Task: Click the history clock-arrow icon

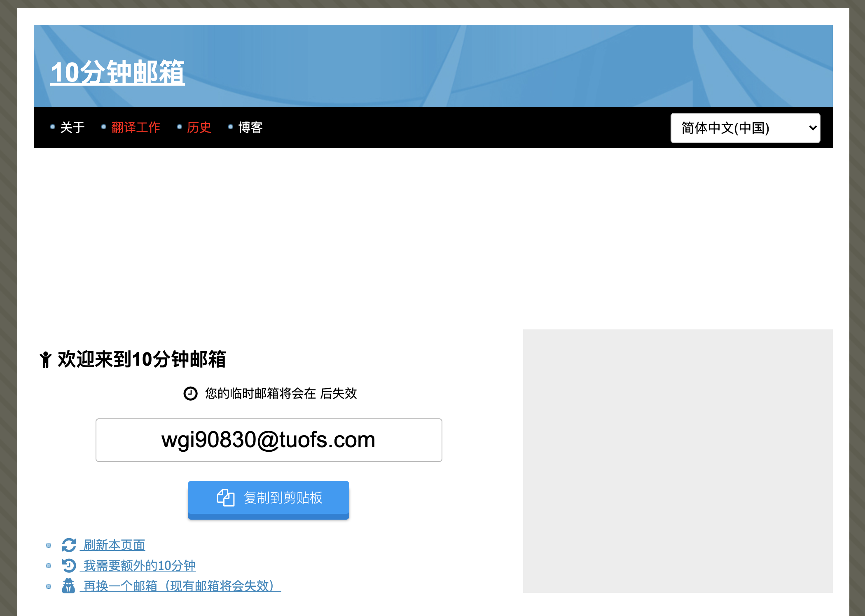Action: click(x=69, y=565)
